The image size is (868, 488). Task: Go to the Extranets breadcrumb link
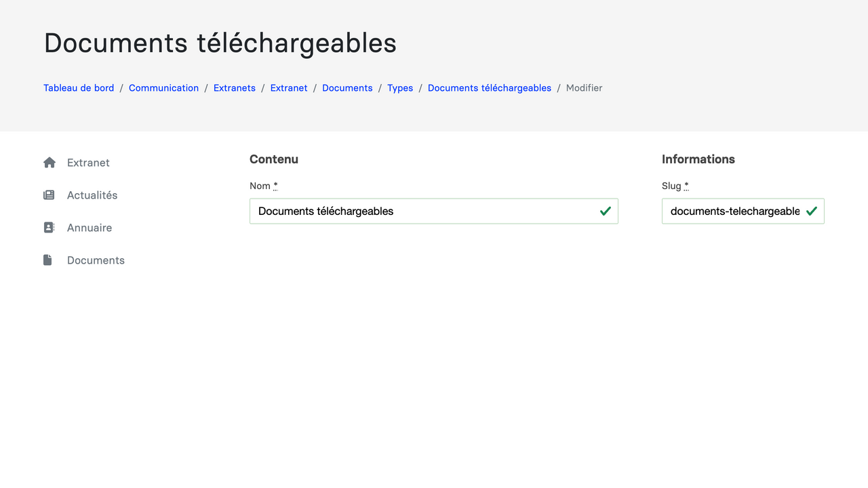[235, 88]
